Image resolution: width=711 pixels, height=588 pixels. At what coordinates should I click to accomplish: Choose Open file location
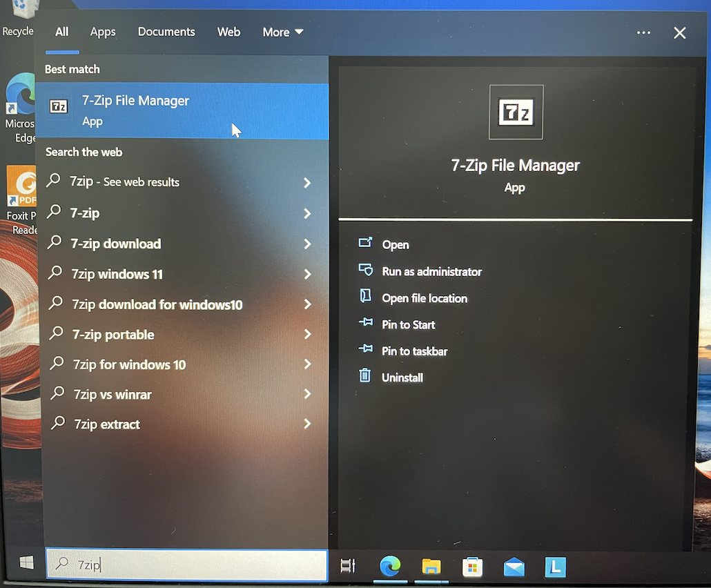pos(425,298)
